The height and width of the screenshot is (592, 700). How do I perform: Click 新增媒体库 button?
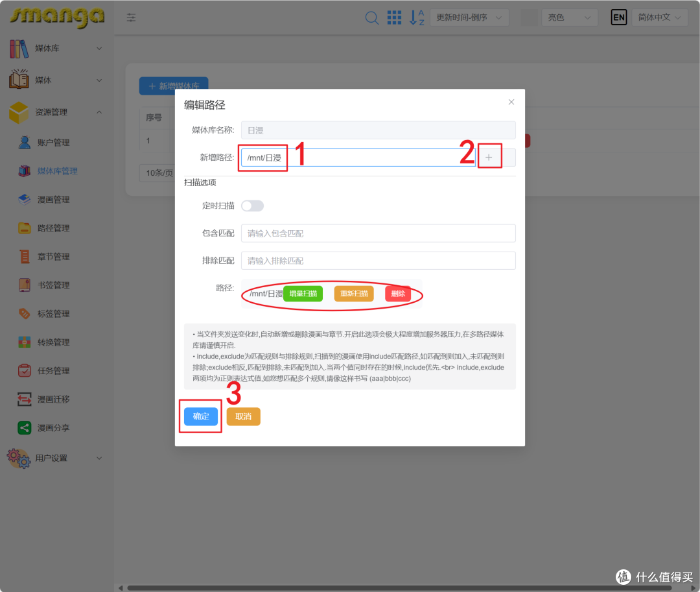(x=174, y=86)
